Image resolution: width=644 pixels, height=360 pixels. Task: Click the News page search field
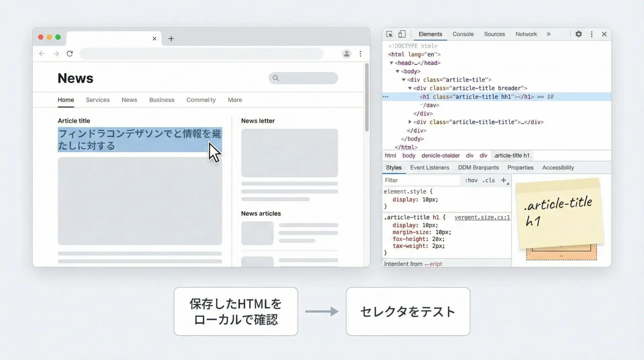[x=303, y=78]
